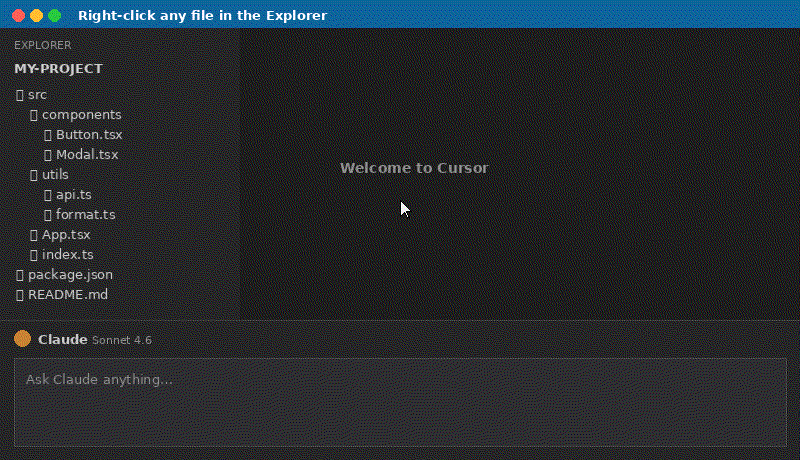Maximize window with green button
Viewport: 800px width, 460px height.
coord(55,16)
